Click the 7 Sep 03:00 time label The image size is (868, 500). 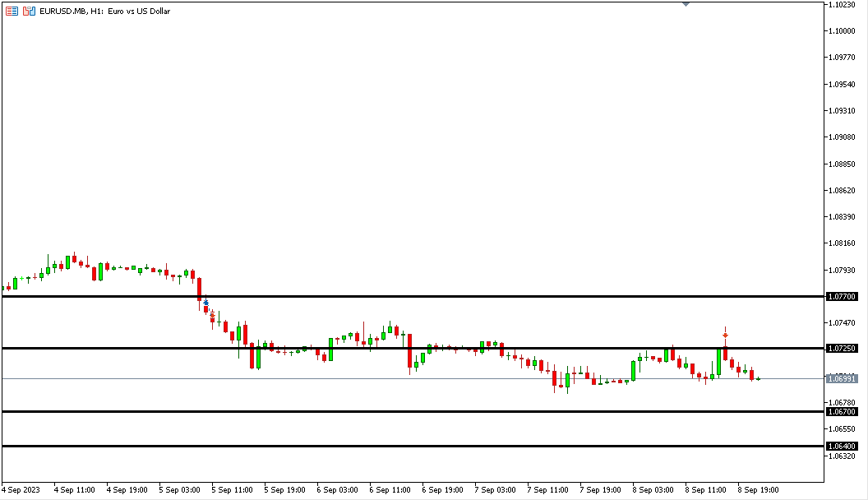495,490
